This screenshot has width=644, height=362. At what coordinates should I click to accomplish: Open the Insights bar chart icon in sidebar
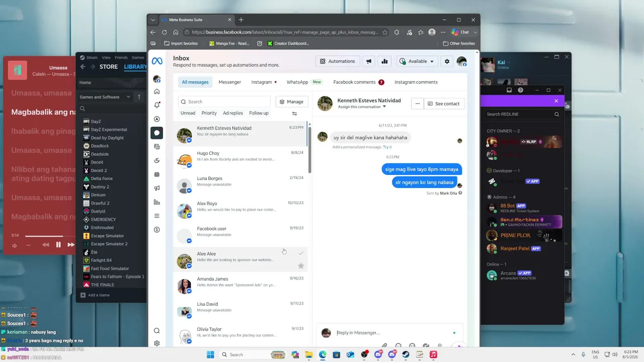157,202
